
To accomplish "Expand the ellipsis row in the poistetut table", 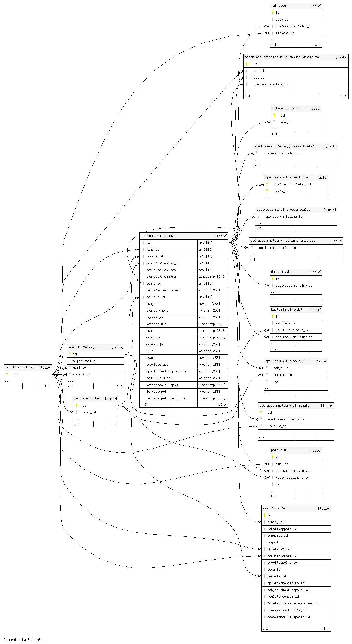I will 273,491.
